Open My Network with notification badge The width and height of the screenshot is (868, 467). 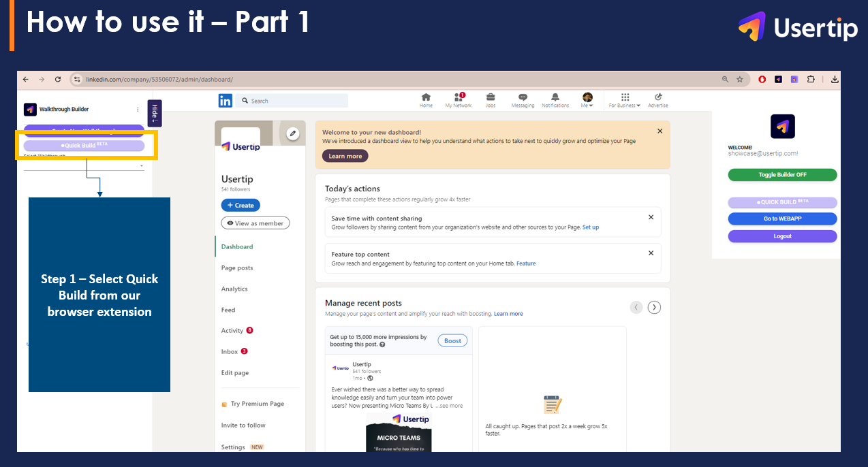pos(459,101)
